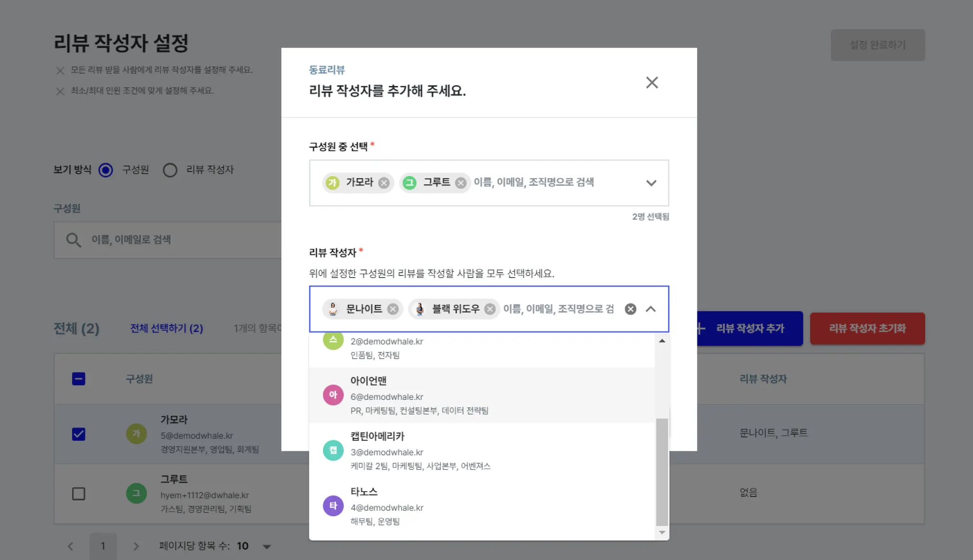Close the 동료리뷰 dialog

click(652, 83)
